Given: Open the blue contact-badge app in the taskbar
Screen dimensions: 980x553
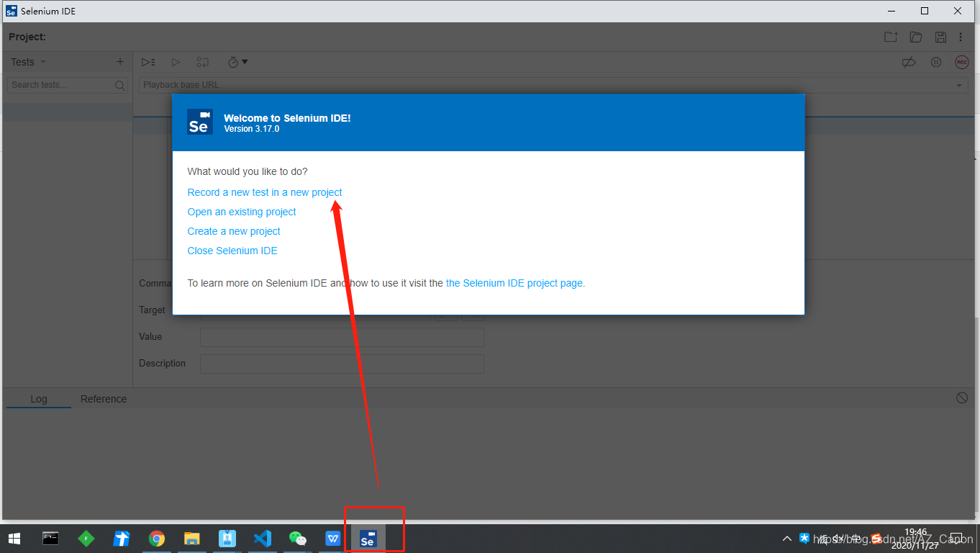Looking at the screenshot, I should [x=227, y=539].
